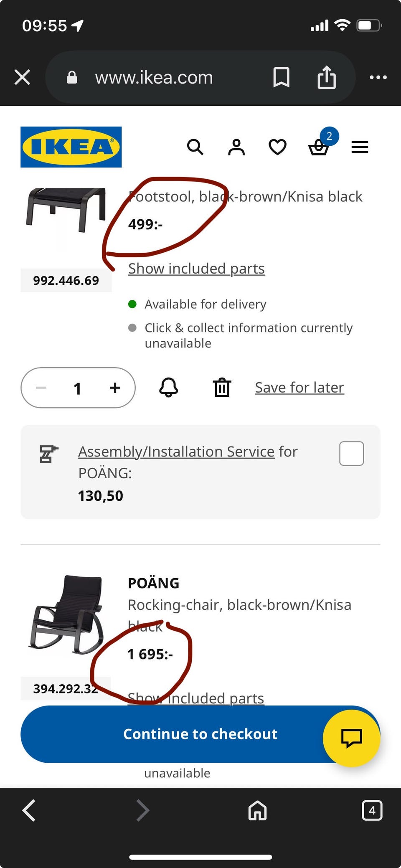The image size is (401, 868).
Task: Increase footstool quantity with plus button
Action: [x=115, y=388]
